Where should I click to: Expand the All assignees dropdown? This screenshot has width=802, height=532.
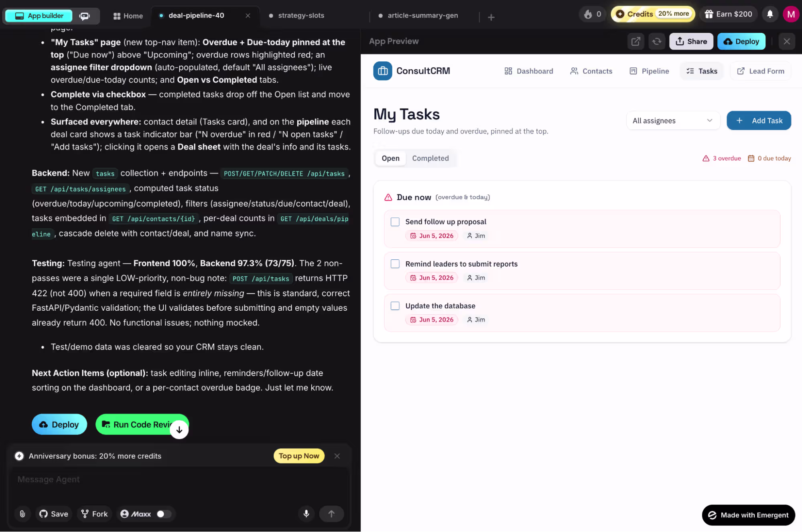673,121
